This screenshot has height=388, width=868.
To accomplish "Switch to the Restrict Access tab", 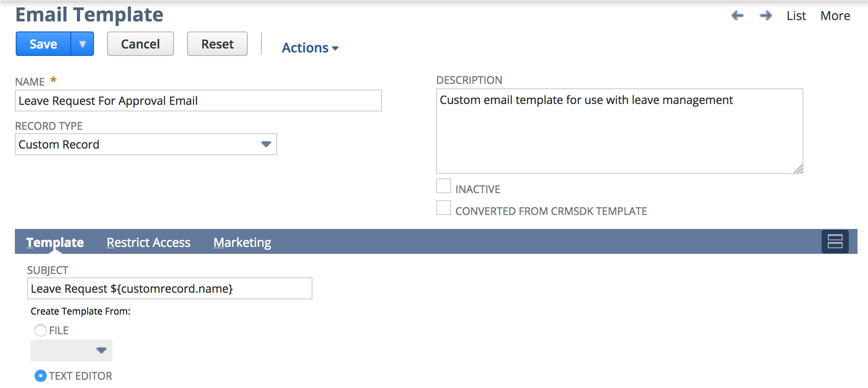I will (149, 242).
